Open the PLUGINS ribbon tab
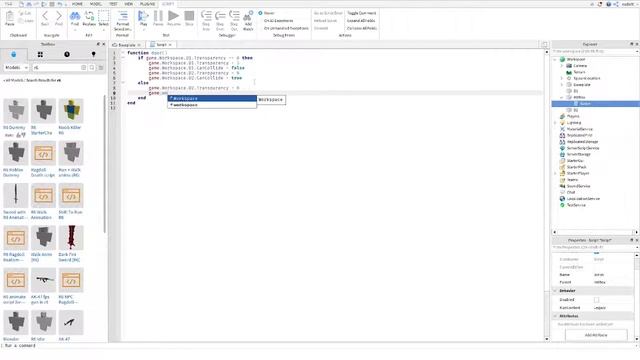 pos(147,4)
